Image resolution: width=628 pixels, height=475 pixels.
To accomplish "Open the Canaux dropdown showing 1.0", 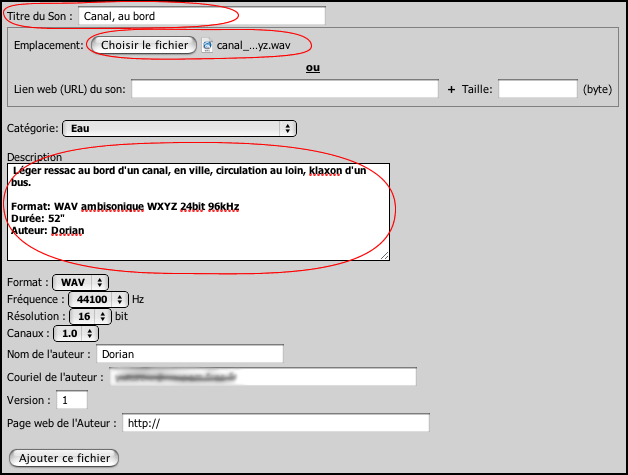I will [x=75, y=333].
